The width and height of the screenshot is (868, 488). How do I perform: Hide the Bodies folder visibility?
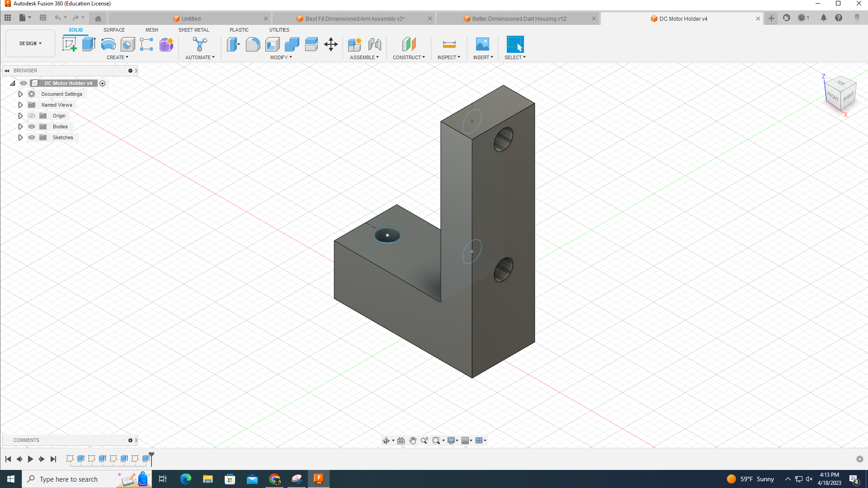tap(32, 127)
